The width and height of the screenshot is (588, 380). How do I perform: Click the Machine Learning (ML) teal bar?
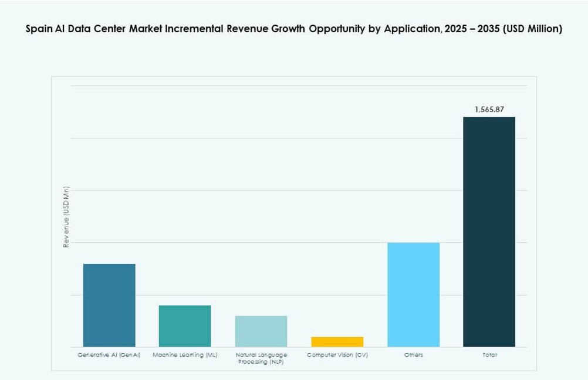click(x=184, y=325)
